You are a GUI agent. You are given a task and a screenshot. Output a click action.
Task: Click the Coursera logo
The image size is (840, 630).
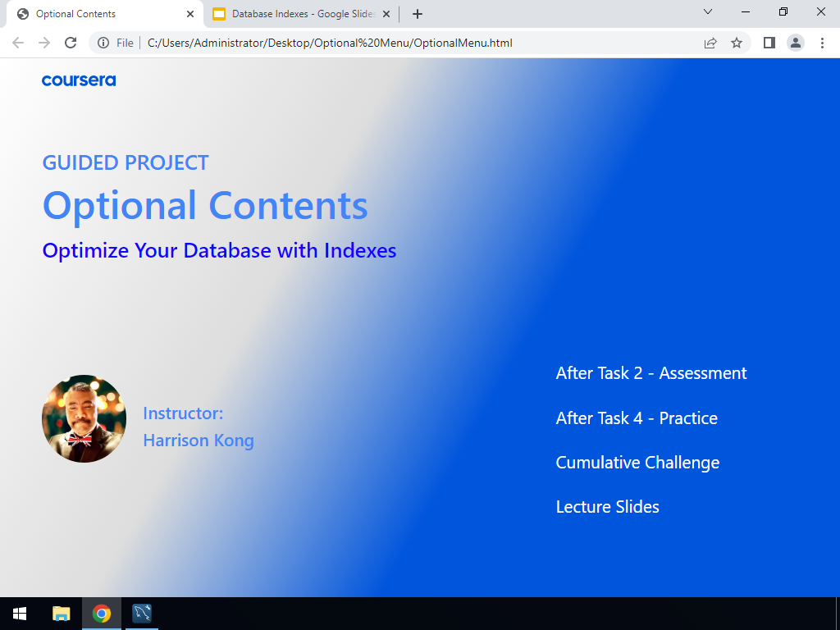point(79,80)
